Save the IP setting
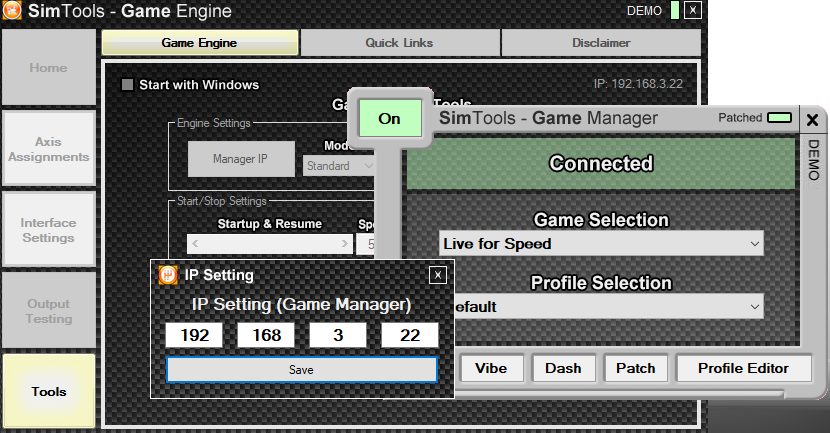Image resolution: width=830 pixels, height=433 pixels. pyautogui.click(x=302, y=369)
